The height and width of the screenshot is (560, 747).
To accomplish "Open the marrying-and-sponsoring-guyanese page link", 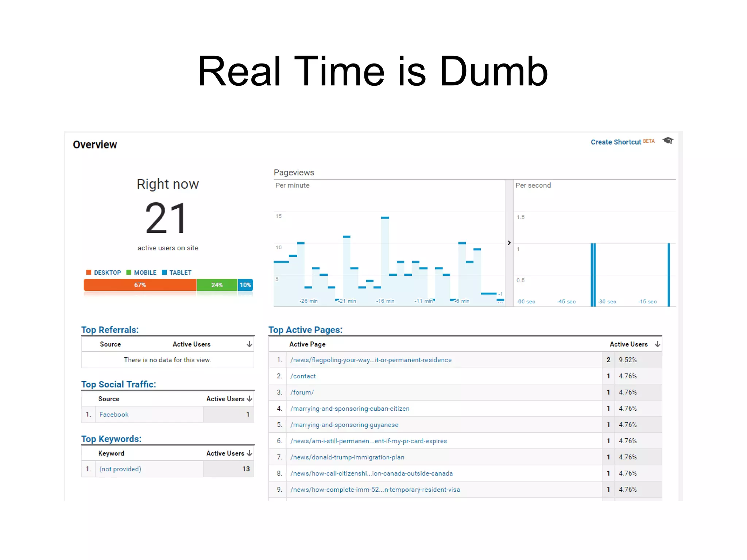I will tap(344, 425).
